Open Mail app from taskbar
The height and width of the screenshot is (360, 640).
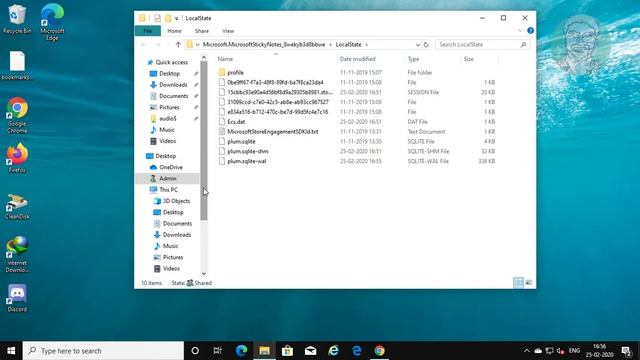tap(311, 351)
